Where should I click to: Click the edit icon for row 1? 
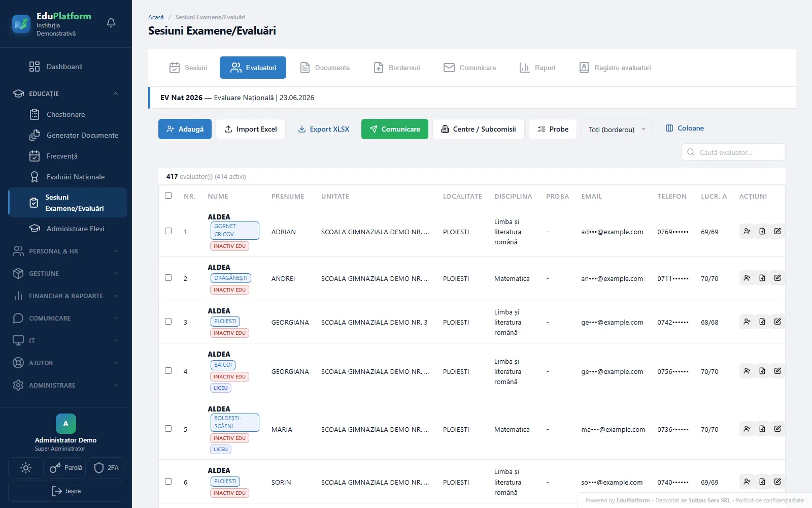(x=777, y=231)
